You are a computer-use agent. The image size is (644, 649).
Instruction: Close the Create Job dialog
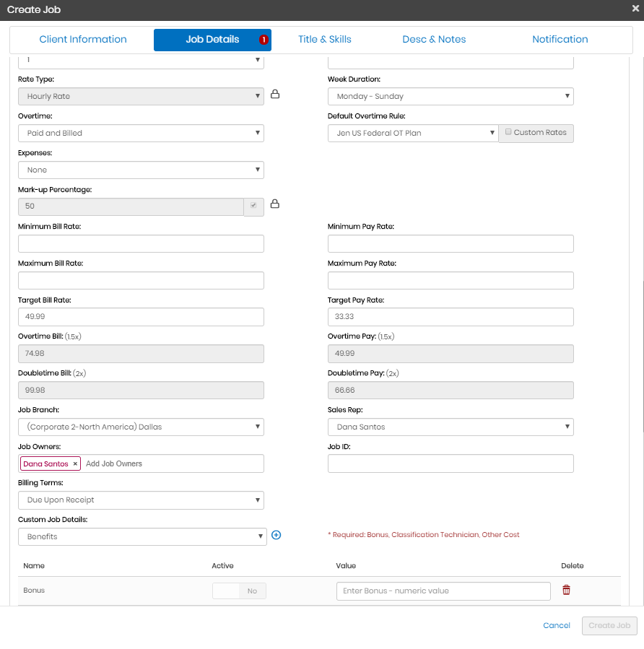pos(635,9)
